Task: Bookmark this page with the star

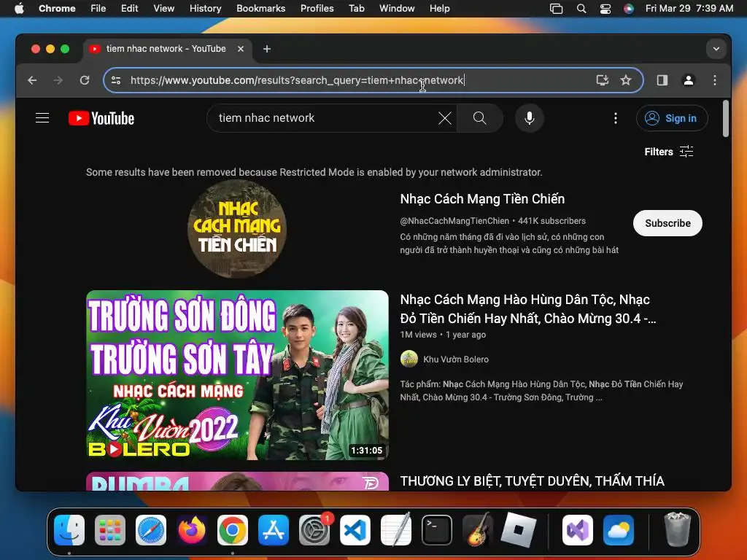Action: pyautogui.click(x=625, y=80)
